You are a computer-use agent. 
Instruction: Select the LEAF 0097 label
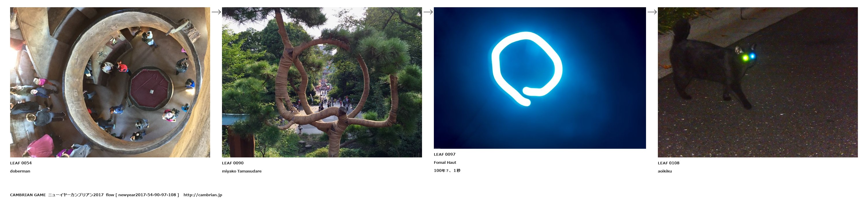coord(445,154)
